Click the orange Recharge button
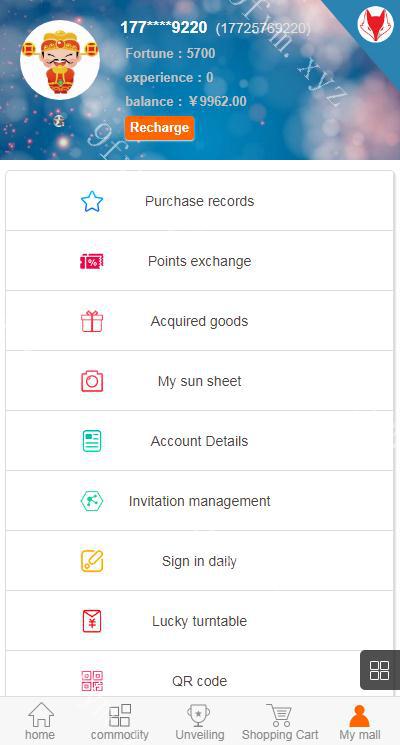This screenshot has height=745, width=400. pyautogui.click(x=160, y=128)
